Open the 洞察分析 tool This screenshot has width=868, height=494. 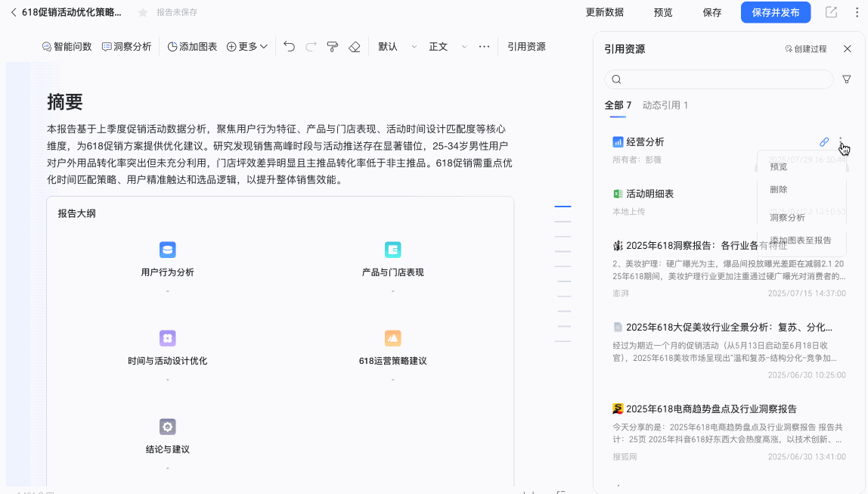(x=127, y=46)
